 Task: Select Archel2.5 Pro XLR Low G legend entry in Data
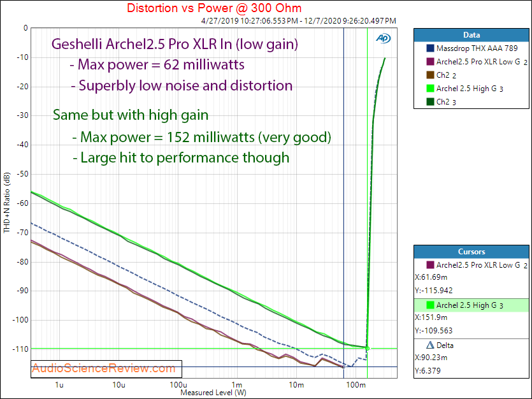[x=482, y=62]
